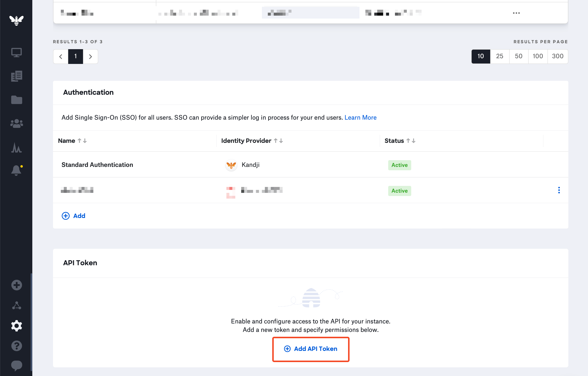
Task: Open the Activity graph icon
Action: (x=16, y=147)
